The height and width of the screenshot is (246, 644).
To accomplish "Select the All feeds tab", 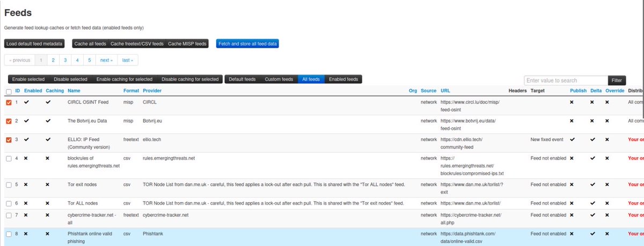I will [311, 79].
